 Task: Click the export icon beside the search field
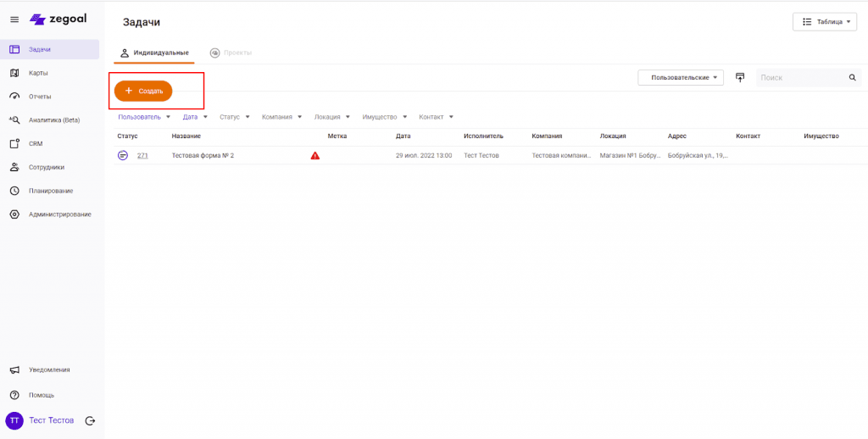click(x=740, y=78)
